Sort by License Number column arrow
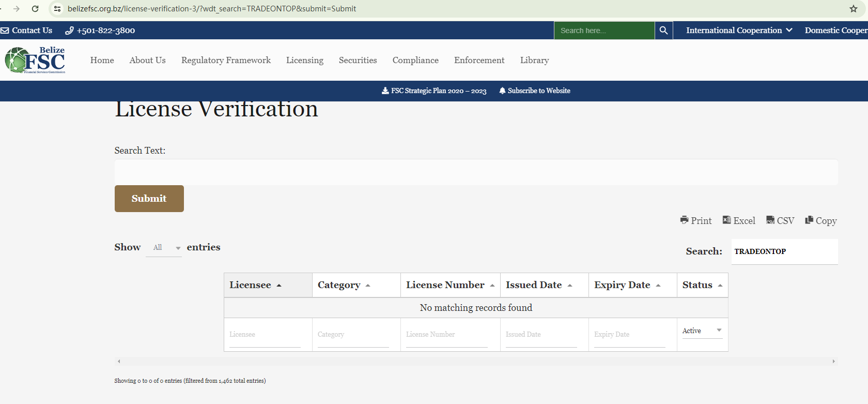The height and width of the screenshot is (404, 868). pos(492,286)
